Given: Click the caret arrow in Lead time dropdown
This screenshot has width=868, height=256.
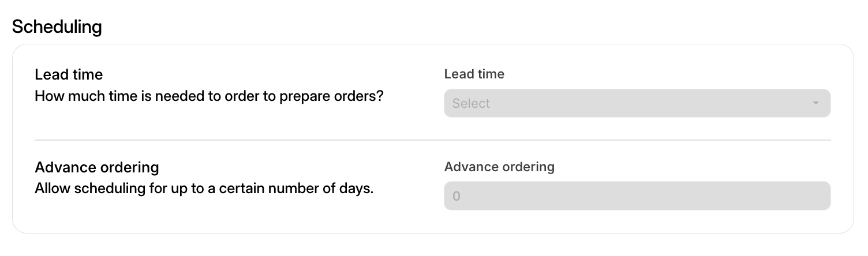Looking at the screenshot, I should pyautogui.click(x=815, y=104).
